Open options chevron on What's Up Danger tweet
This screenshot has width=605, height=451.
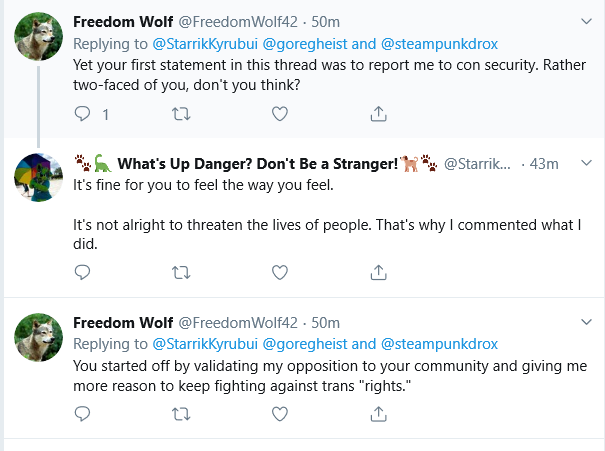click(x=586, y=163)
